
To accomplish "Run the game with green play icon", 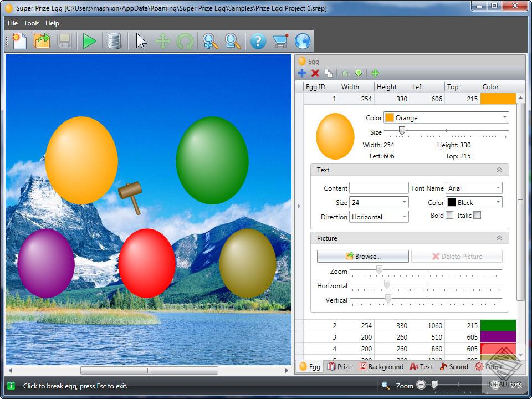I will (89, 42).
